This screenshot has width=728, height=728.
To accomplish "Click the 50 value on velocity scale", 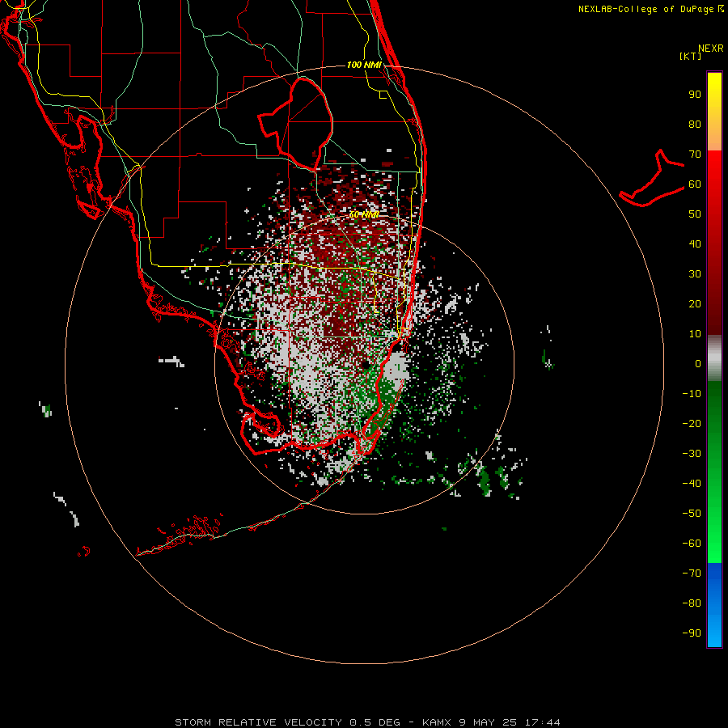I will pyautogui.click(x=695, y=214).
